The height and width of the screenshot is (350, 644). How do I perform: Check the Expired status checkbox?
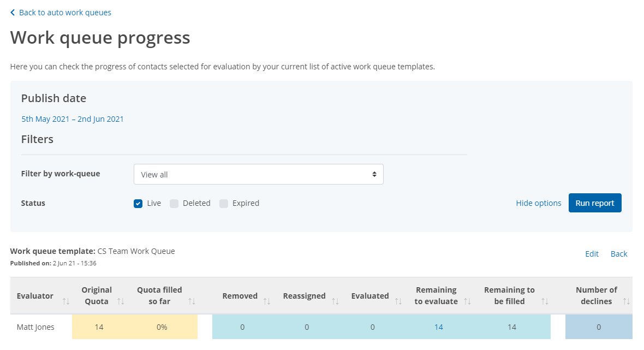224,203
